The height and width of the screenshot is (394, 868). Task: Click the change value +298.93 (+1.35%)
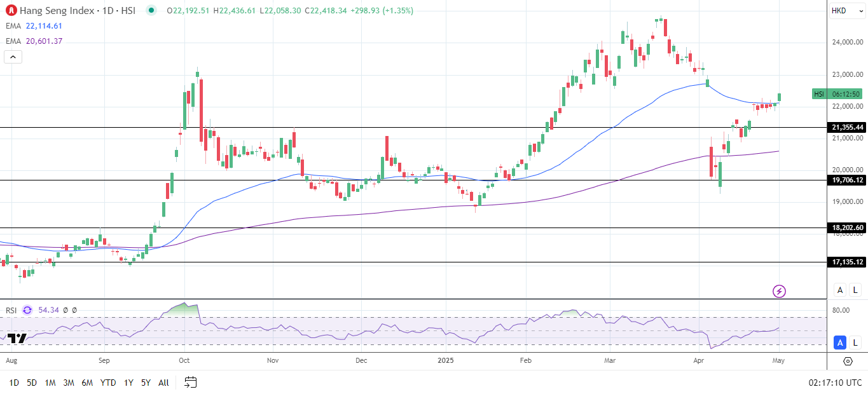point(382,11)
